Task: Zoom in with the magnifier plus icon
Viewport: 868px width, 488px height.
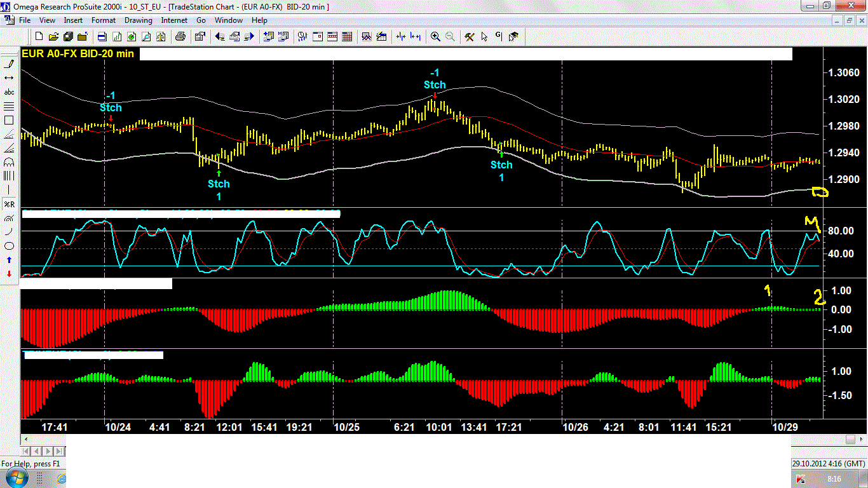Action: pos(435,37)
